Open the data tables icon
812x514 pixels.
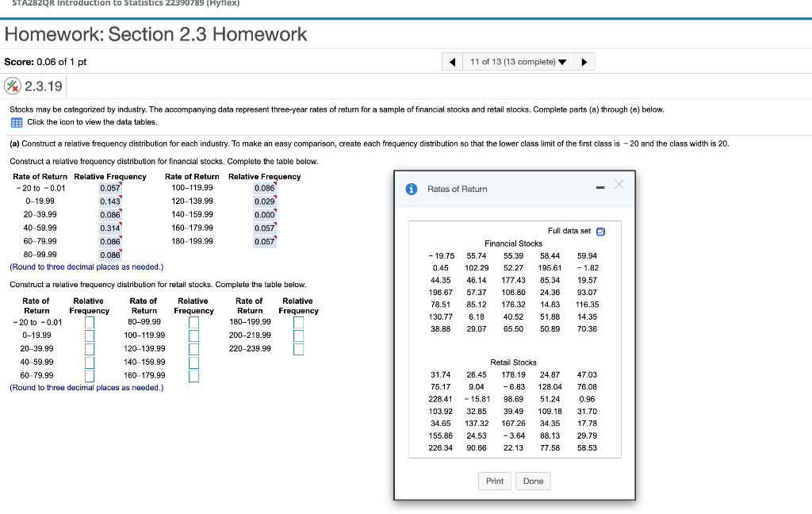pyautogui.click(x=17, y=123)
